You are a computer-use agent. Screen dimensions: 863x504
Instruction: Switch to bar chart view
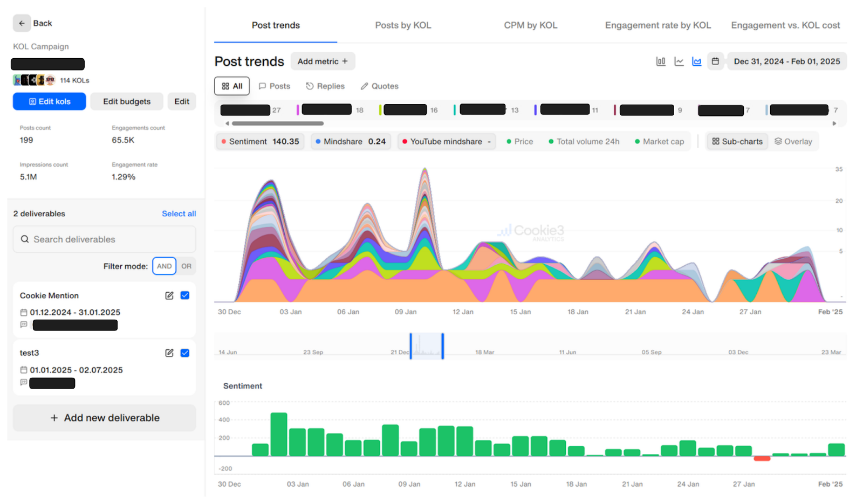click(x=661, y=61)
